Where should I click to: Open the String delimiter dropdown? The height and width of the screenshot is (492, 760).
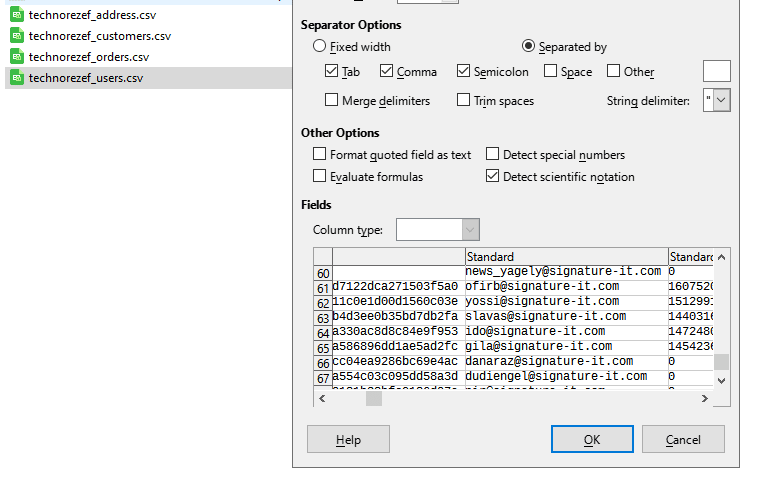tap(722, 99)
